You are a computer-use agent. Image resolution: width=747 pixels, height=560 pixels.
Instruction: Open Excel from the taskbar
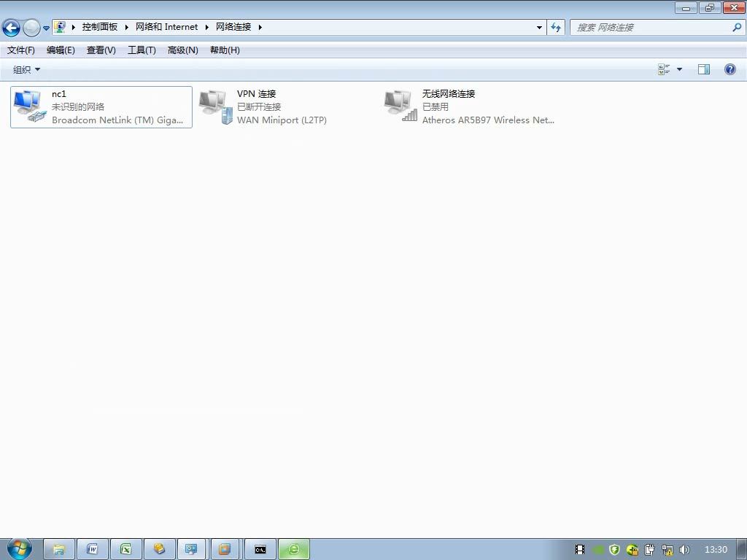coord(125,550)
